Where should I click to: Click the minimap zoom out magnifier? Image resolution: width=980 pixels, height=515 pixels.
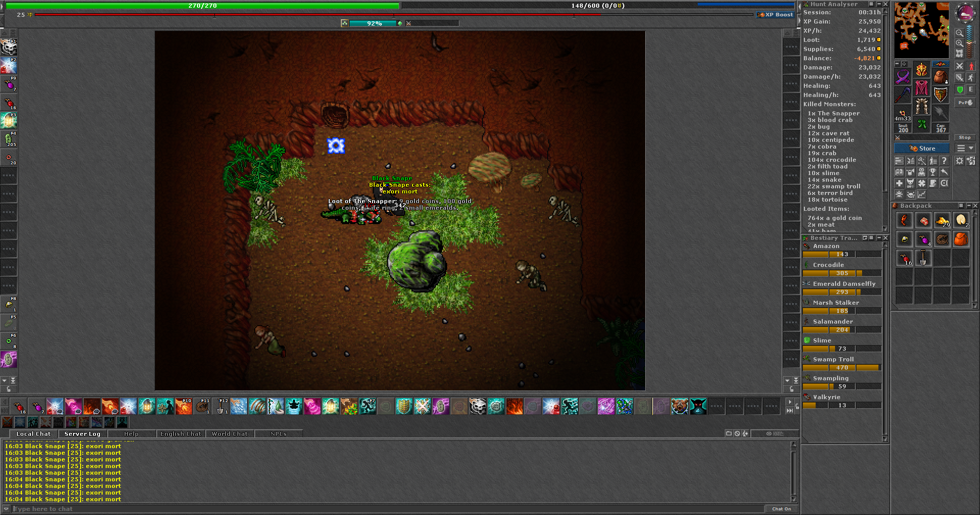tap(960, 33)
